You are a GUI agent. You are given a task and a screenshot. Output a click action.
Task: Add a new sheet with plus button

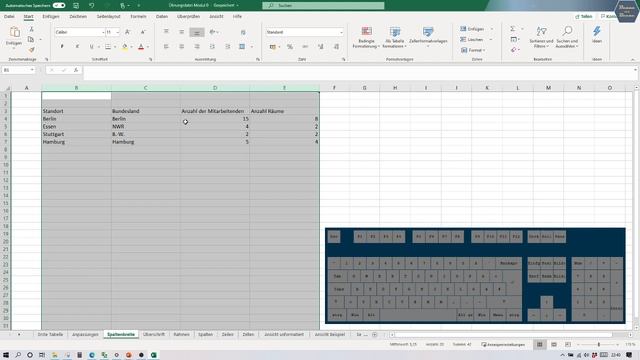tap(374, 335)
